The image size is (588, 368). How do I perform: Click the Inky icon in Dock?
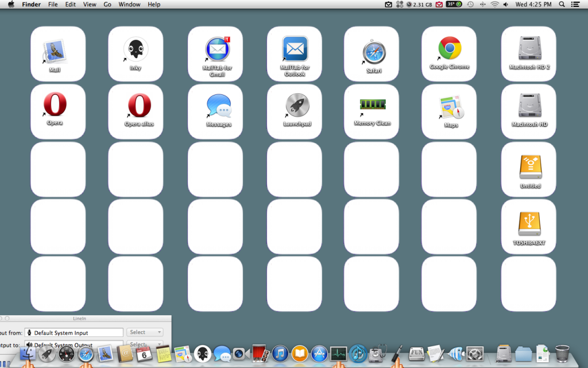click(x=203, y=354)
